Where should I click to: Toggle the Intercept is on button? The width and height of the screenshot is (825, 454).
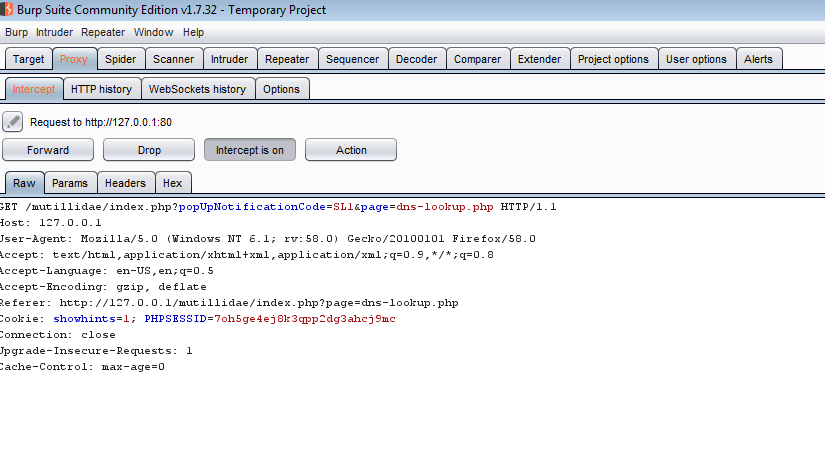250,150
